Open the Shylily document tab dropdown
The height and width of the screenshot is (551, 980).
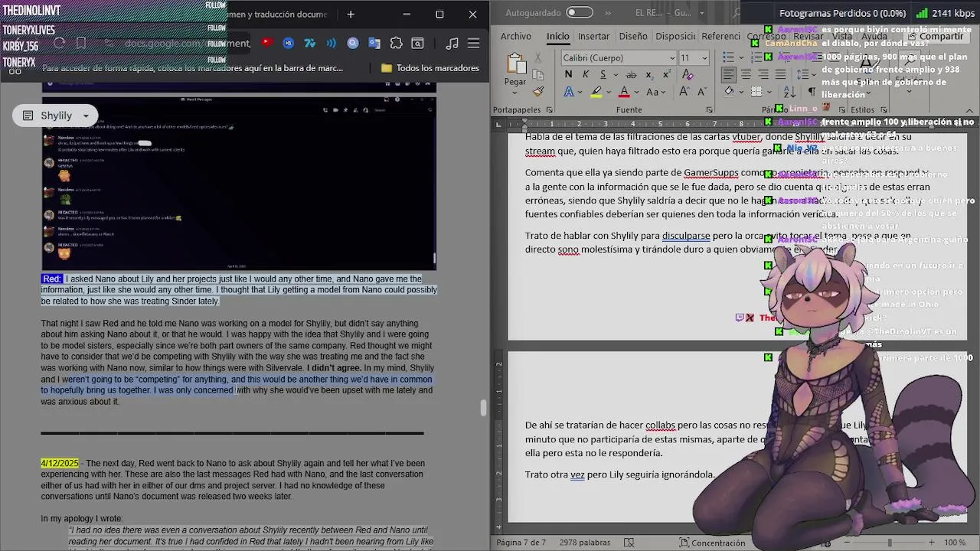[86, 116]
